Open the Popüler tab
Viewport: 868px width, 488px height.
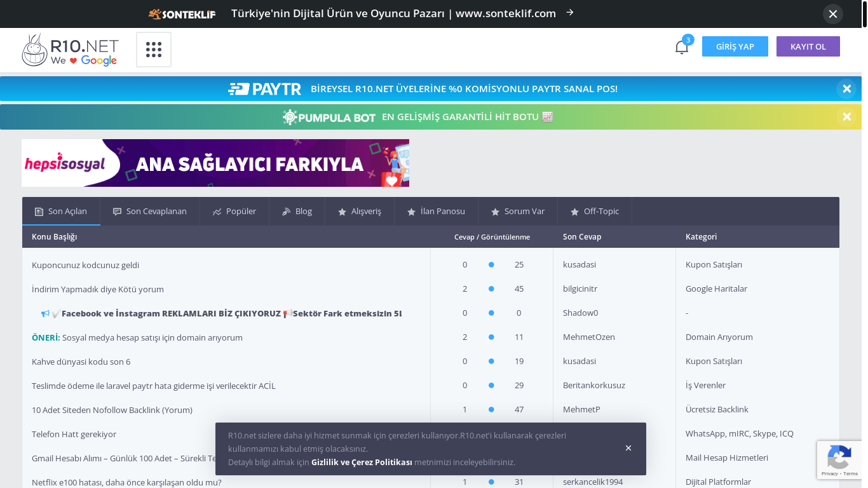click(234, 211)
